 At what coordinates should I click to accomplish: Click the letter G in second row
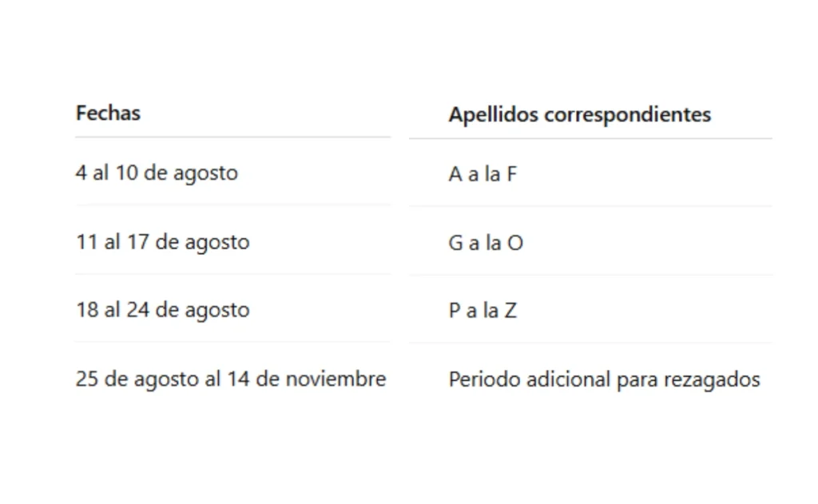[455, 243]
